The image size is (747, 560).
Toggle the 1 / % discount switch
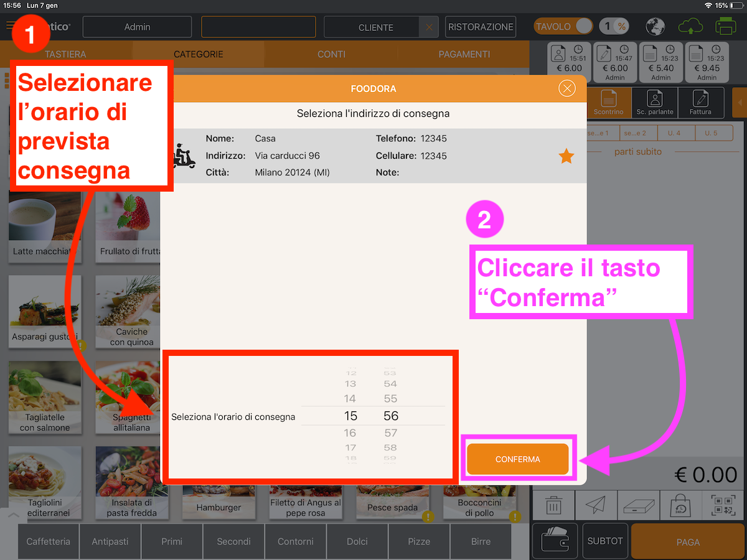point(614,27)
